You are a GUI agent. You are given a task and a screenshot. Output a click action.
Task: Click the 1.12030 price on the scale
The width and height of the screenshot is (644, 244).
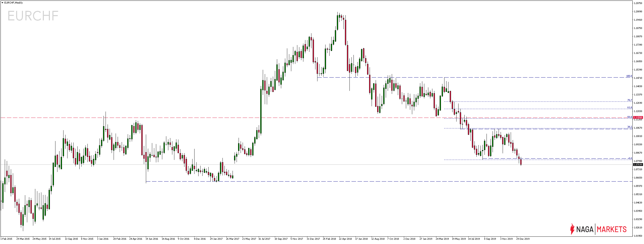638,111
